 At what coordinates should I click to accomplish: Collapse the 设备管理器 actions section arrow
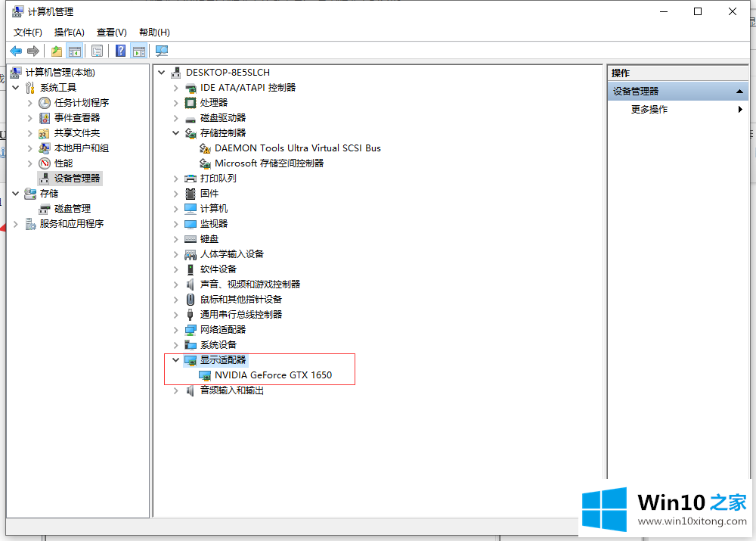click(x=739, y=92)
